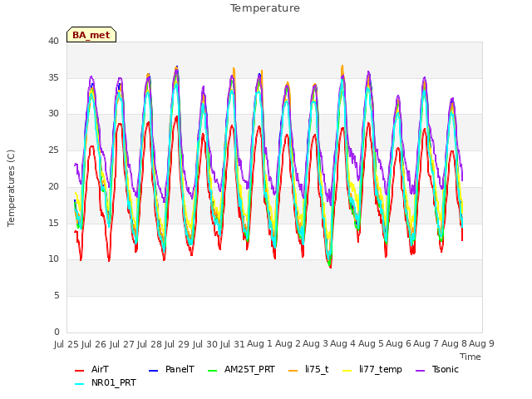Screen dimensions: 532x399
Task: Click the Jul 28 x-axis tick label
Action: tap(150, 343)
